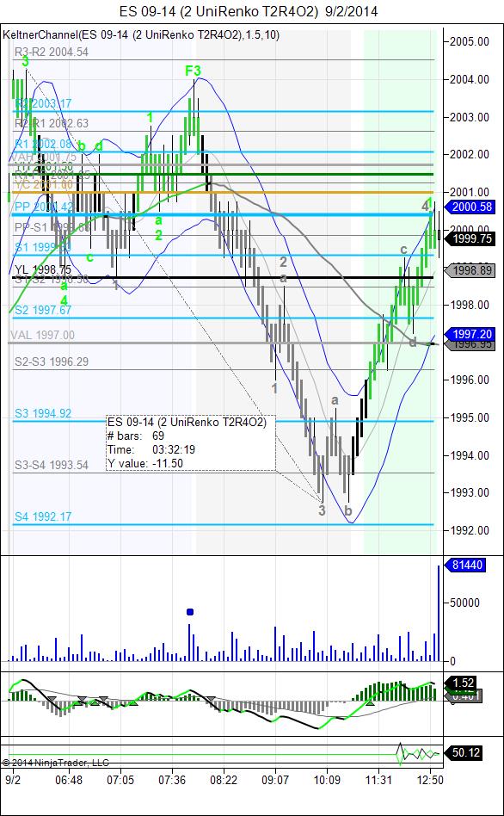The image size is (504, 816).
Task: Click the 50000 volume axis label
Action: point(466,603)
